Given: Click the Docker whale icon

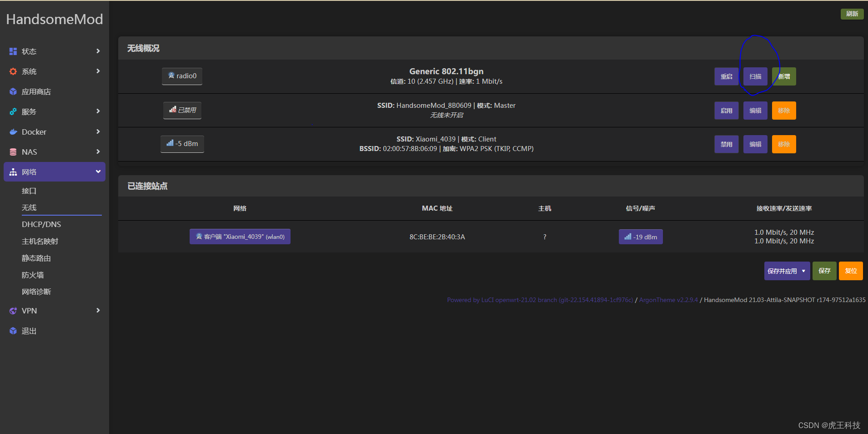Looking at the screenshot, I should 13,132.
